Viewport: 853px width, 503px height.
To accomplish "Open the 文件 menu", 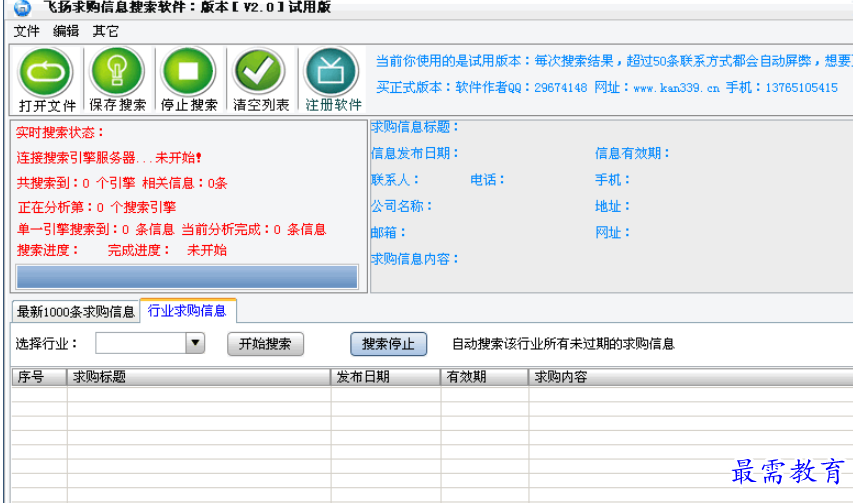I will [x=26, y=31].
